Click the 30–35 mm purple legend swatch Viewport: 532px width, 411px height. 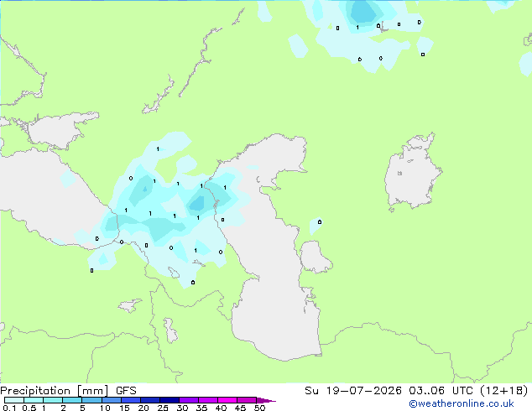[189, 400]
